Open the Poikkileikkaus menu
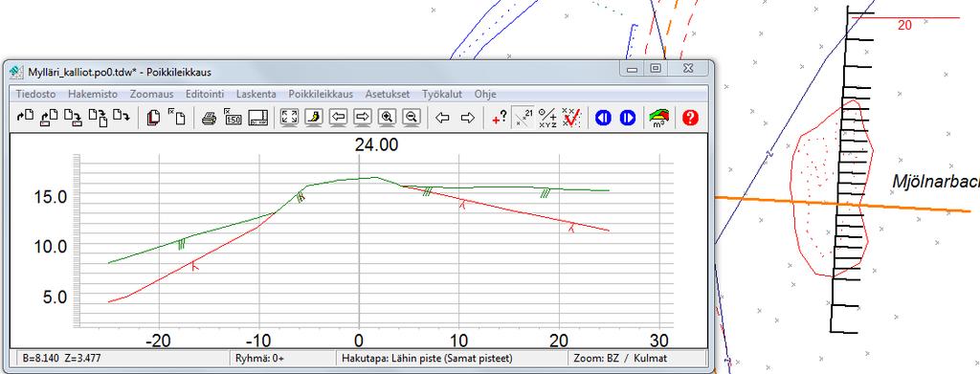This screenshot has height=374, width=980. pyautogui.click(x=321, y=95)
